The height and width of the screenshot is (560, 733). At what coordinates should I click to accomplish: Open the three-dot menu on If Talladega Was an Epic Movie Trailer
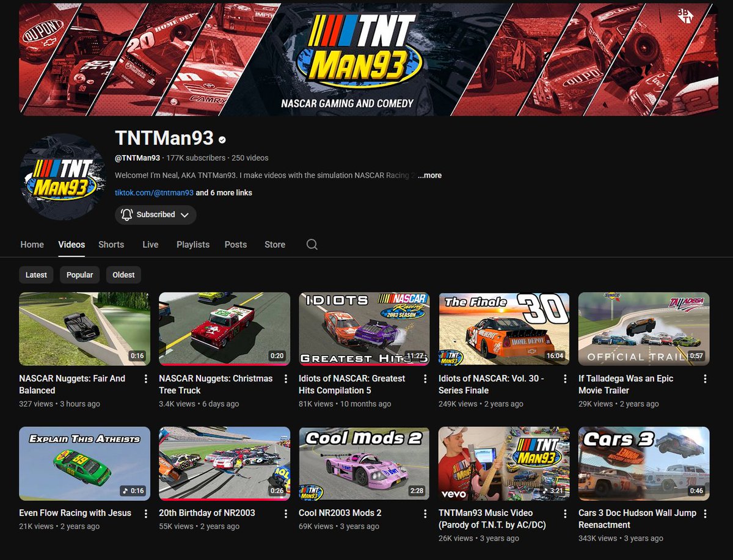pyautogui.click(x=705, y=379)
